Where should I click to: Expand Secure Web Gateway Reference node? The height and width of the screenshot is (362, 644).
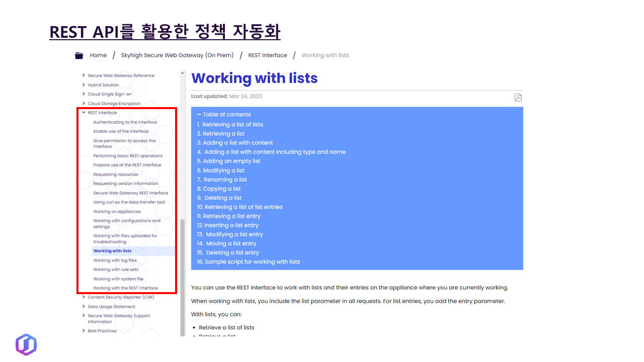click(84, 76)
